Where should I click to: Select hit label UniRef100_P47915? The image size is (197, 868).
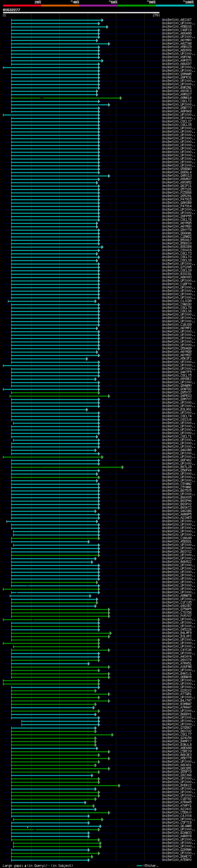pos(177,200)
